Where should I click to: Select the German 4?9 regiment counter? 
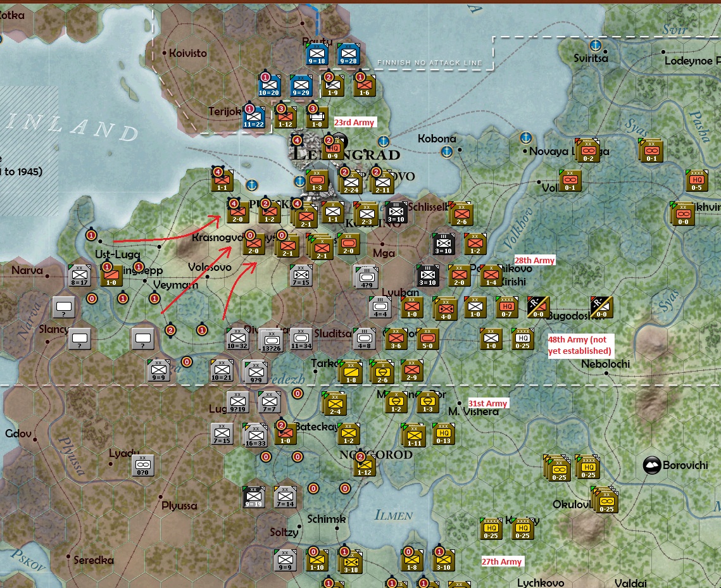click(367, 278)
